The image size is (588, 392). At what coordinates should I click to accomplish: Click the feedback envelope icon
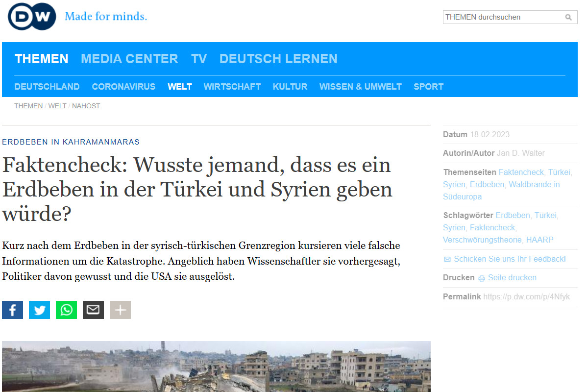[447, 259]
